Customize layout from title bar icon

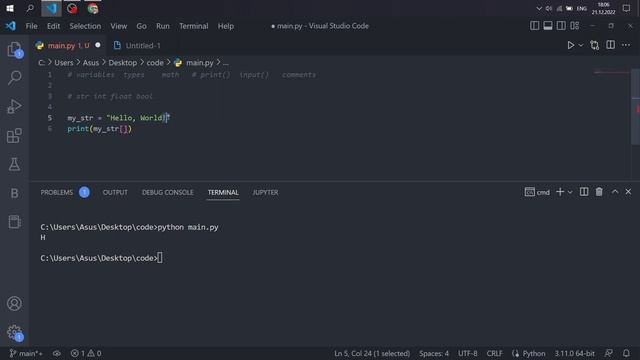(575, 26)
